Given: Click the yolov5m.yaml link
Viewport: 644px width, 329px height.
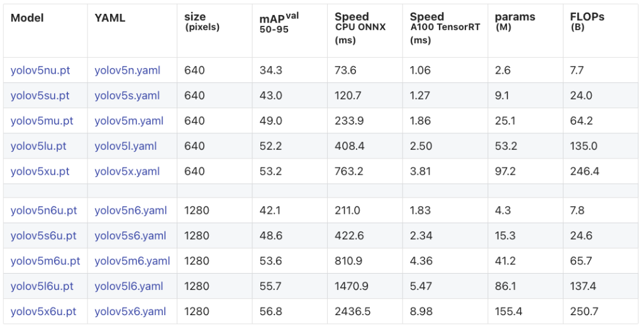Looking at the screenshot, I should (129, 121).
